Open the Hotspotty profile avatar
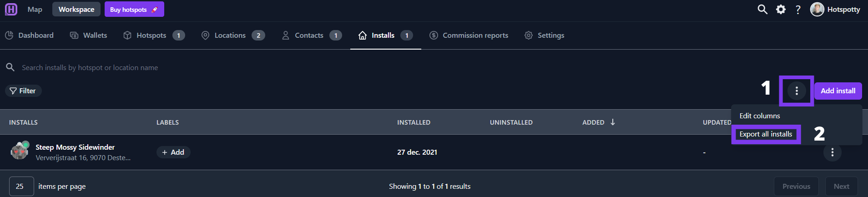Image resolution: width=868 pixels, height=197 pixels. click(817, 9)
